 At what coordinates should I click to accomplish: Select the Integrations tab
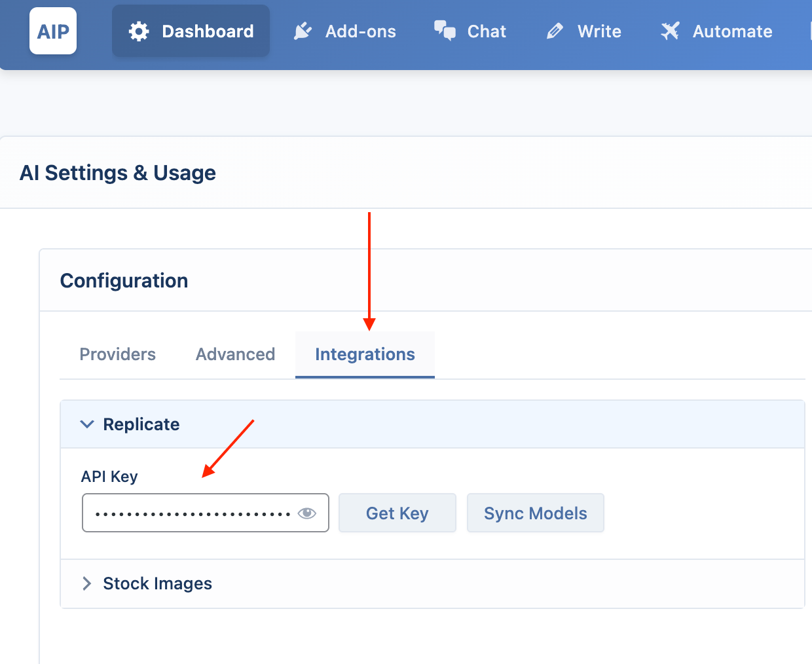tap(365, 354)
